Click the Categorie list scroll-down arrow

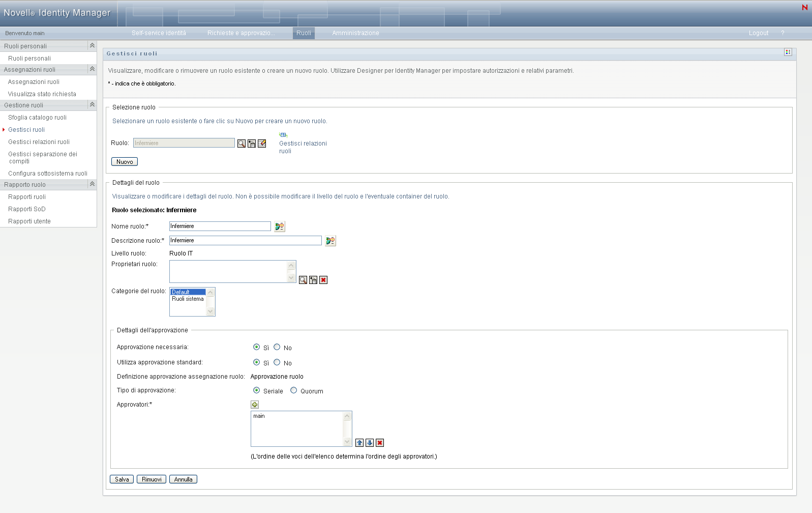tap(210, 311)
